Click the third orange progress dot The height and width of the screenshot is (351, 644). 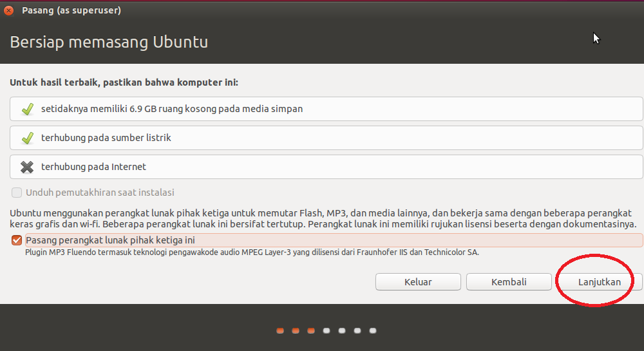click(311, 330)
